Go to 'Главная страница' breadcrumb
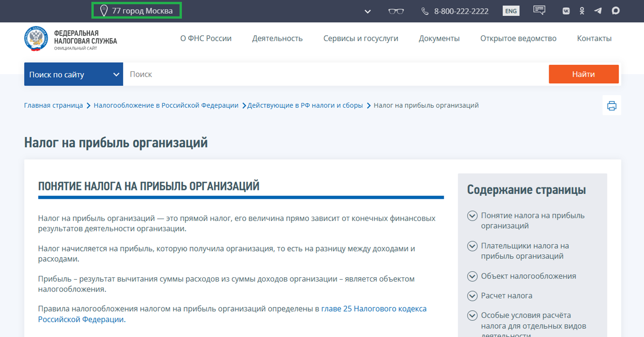Screen dimensions: 644x337 tap(54, 105)
